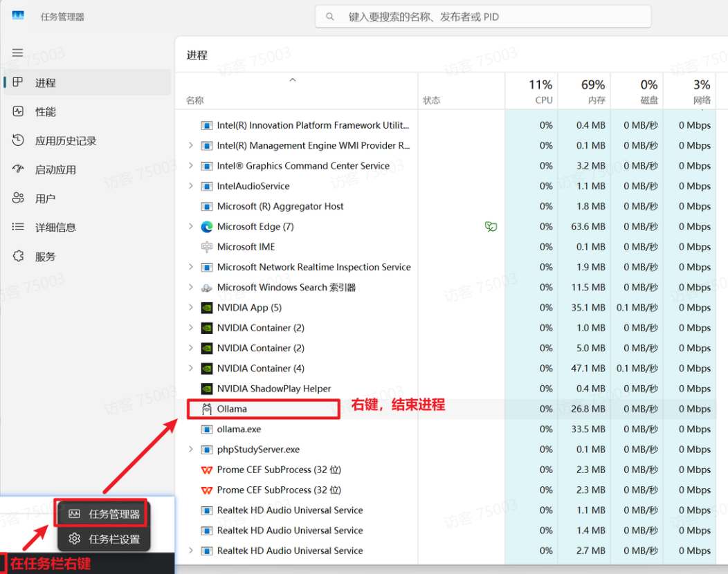
Task: Choose 任务管理器 from taskbar context menu
Action: pos(104,514)
